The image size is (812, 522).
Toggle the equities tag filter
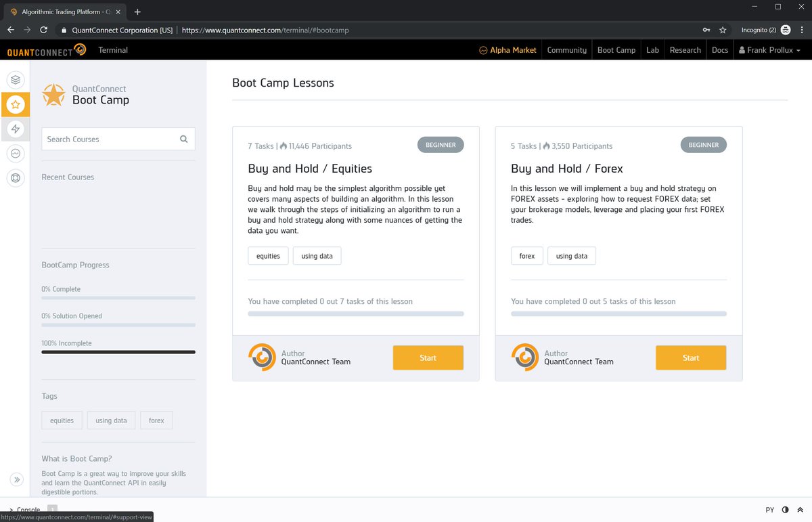tap(62, 420)
